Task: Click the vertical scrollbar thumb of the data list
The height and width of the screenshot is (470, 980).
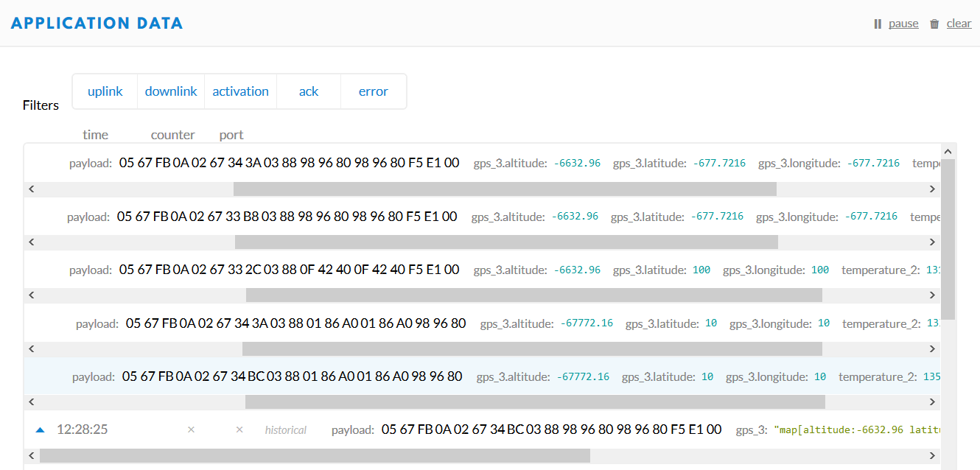Action: (948, 236)
